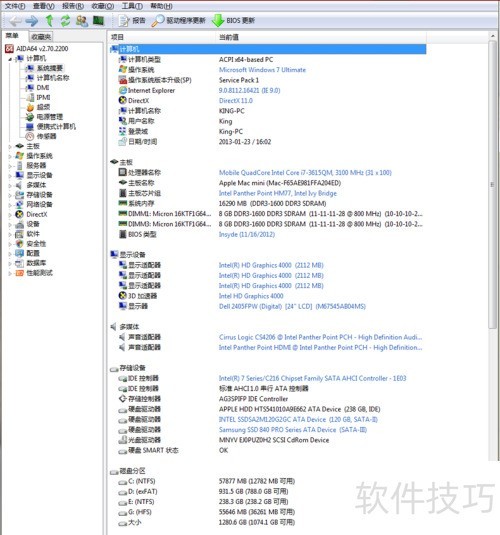Select AIDA64 v2.70.2200 root node
Screen dimensions: 500x535
[x=42, y=49]
